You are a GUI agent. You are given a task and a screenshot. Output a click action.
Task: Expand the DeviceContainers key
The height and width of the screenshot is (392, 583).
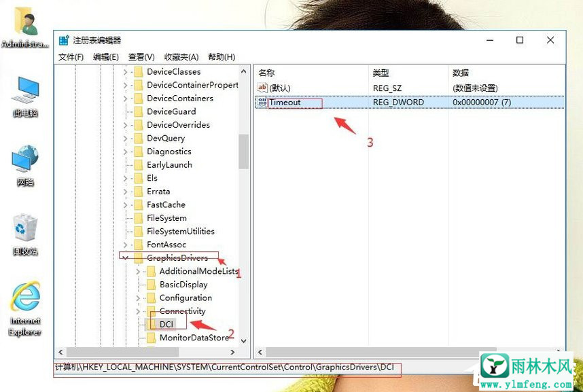tap(125, 99)
